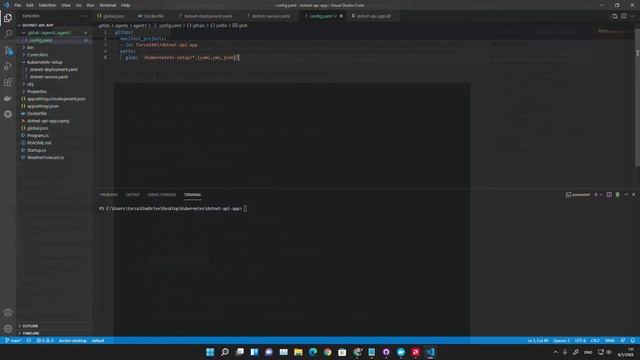Image resolution: width=640 pixels, height=360 pixels.
Task: Expand the Timeline section
Action: click(x=55, y=333)
